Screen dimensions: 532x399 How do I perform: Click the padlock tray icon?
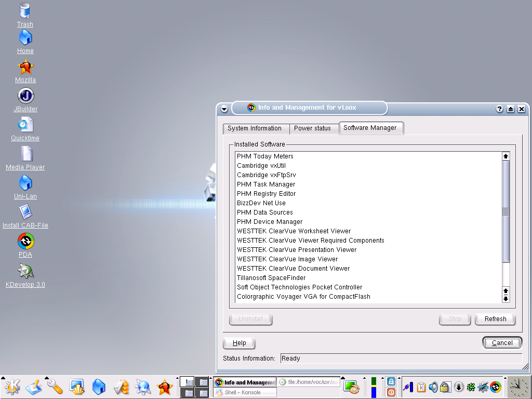[445, 387]
